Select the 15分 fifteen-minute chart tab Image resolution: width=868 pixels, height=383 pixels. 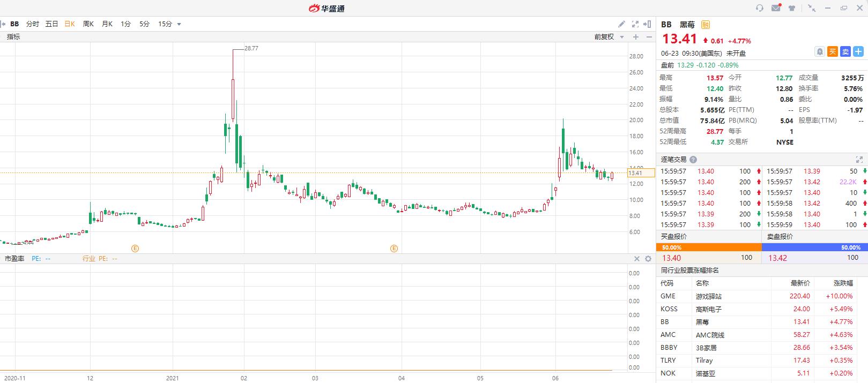coord(165,24)
